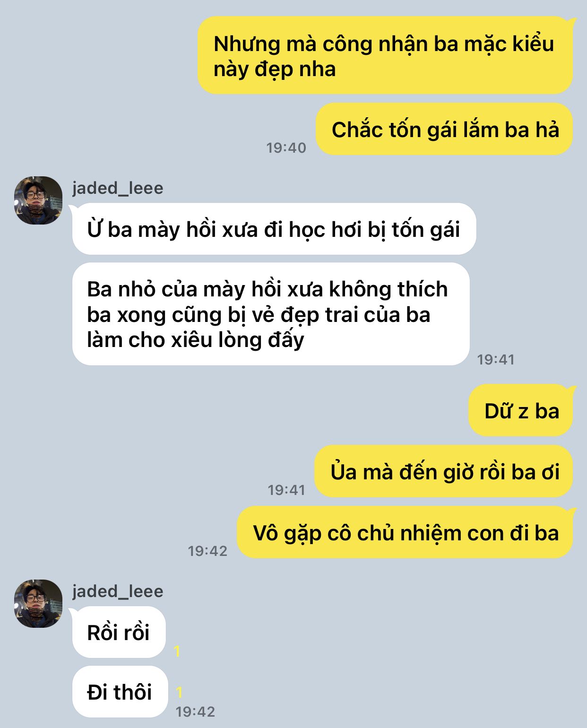Tap the 'Ủa mà đến giờ rồi ba ơi' message
The image size is (587, 728).
444,471
